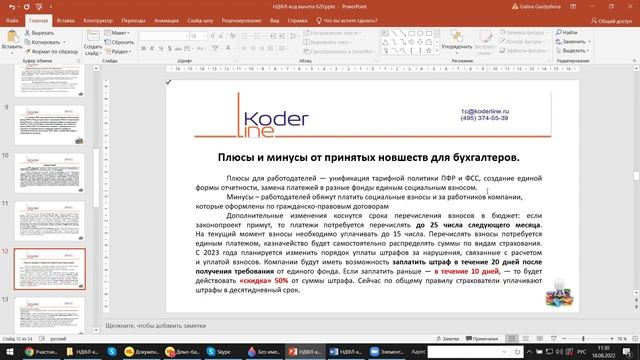Screen dimensions: 640x360
Task: Click the Help (Справка) tab
Action: click(x=297, y=20)
